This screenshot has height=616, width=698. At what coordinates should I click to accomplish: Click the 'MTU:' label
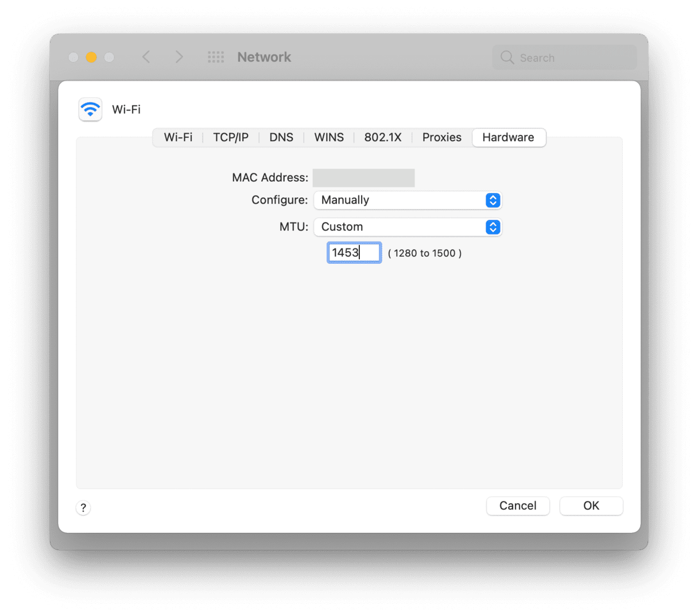[x=294, y=227]
